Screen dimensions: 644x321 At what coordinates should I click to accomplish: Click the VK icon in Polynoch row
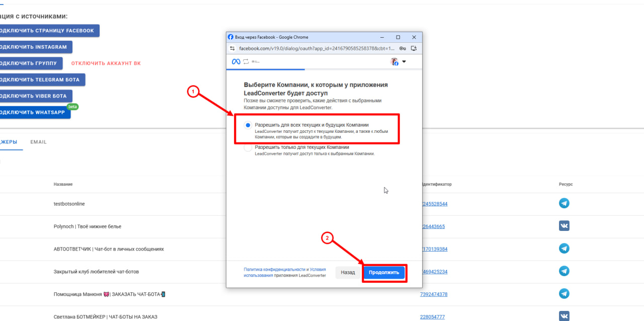tap(564, 226)
